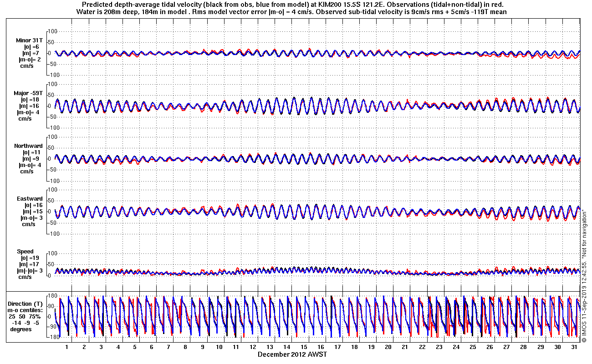Click the 'December 2012 AWST' axis label
This screenshot has width=592, height=364.
coord(292,354)
